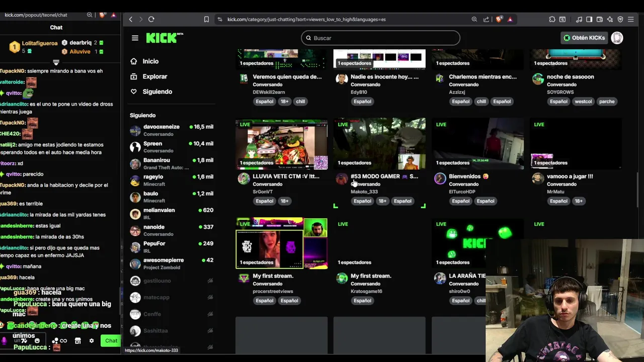Viewport: 644px width, 362px height.
Task: Go back in the browser
Action: tap(130, 19)
